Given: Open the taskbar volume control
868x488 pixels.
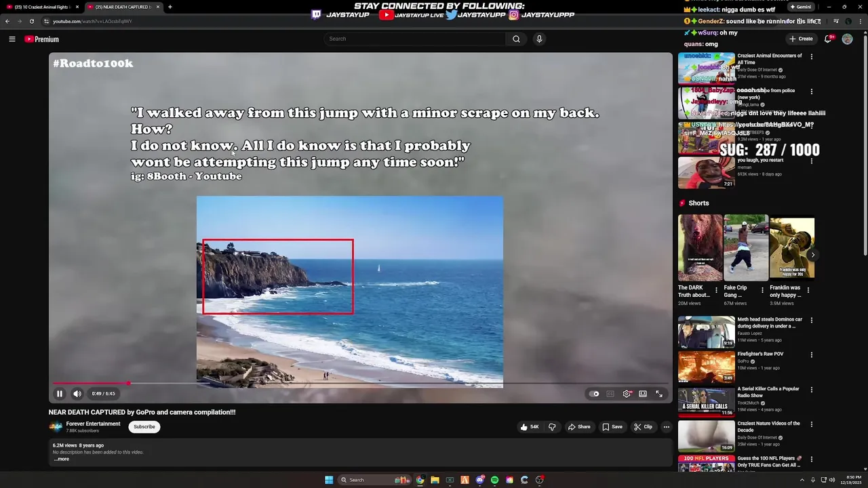Looking at the screenshot, I should point(833,480).
